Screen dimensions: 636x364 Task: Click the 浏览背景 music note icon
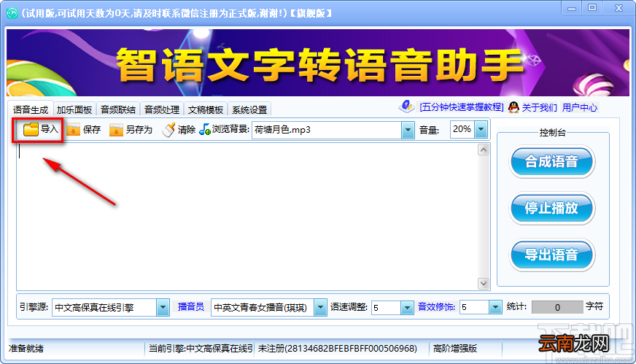pos(205,129)
